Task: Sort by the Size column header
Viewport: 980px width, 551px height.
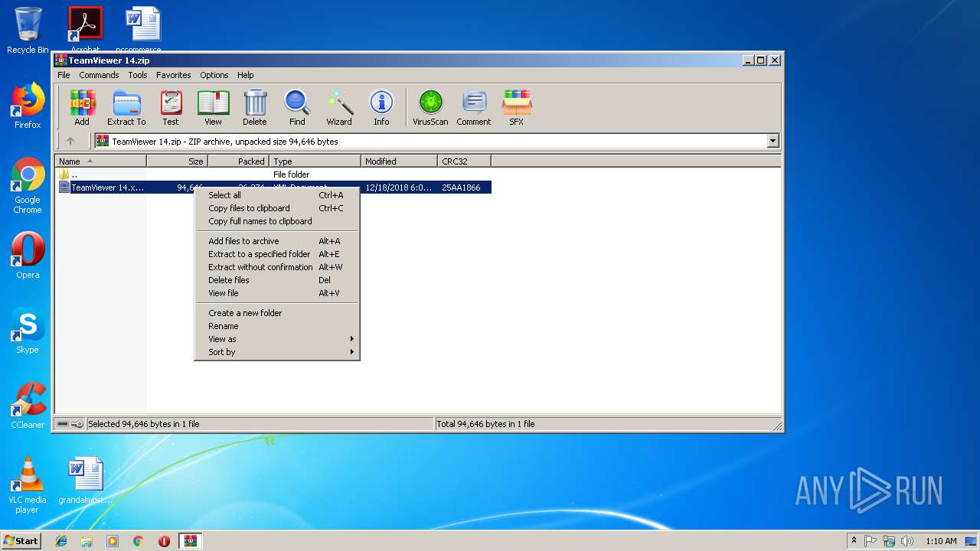Action: point(177,161)
